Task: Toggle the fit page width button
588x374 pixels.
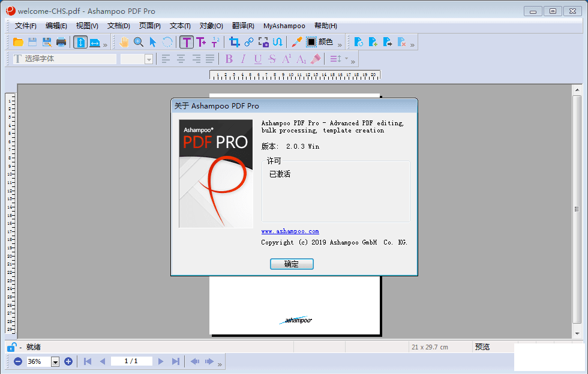Action: [x=95, y=43]
